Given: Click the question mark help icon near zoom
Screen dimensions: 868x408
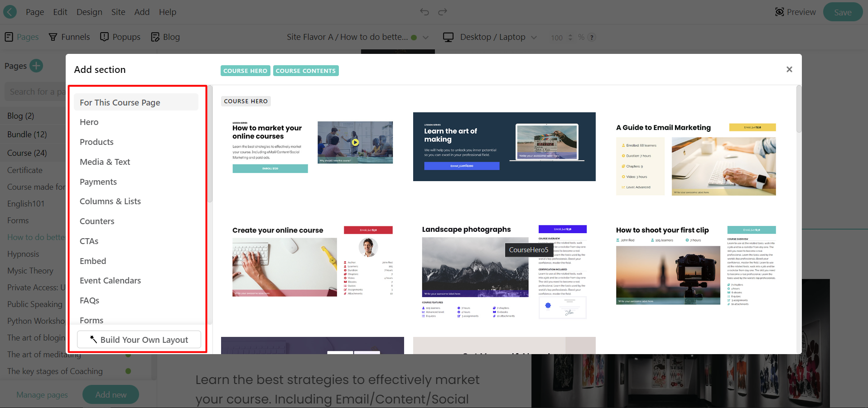Looking at the screenshot, I should point(592,38).
